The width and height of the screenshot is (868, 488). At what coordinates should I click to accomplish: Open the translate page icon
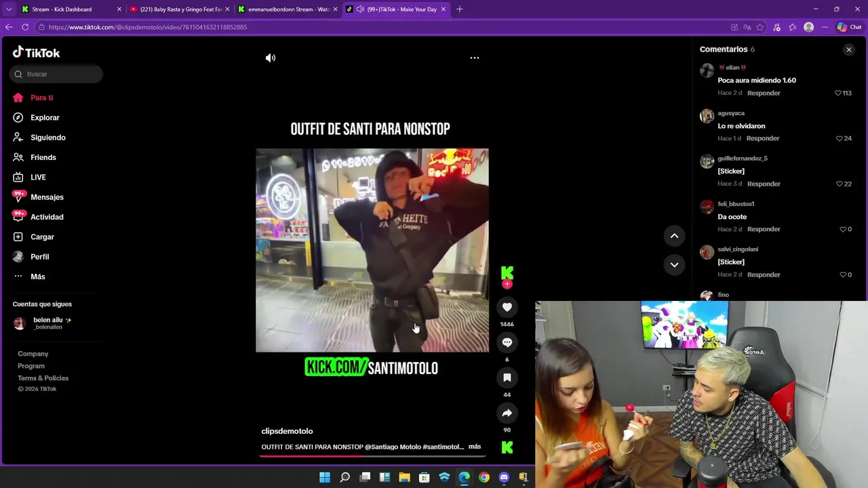[x=747, y=27]
